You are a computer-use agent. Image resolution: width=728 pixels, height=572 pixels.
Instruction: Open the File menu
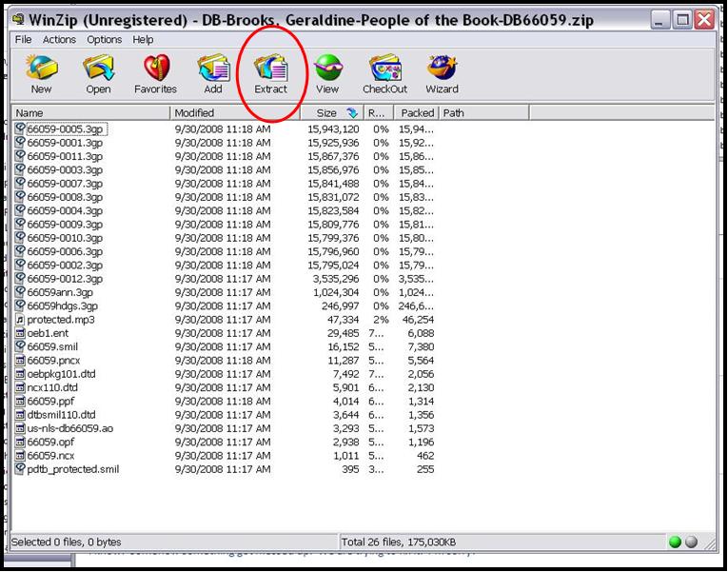23,39
